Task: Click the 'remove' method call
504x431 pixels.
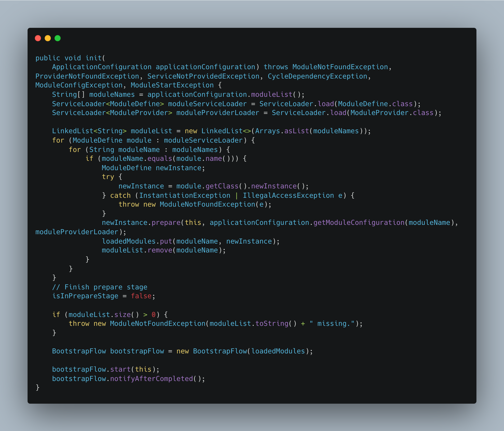Action: [160, 250]
